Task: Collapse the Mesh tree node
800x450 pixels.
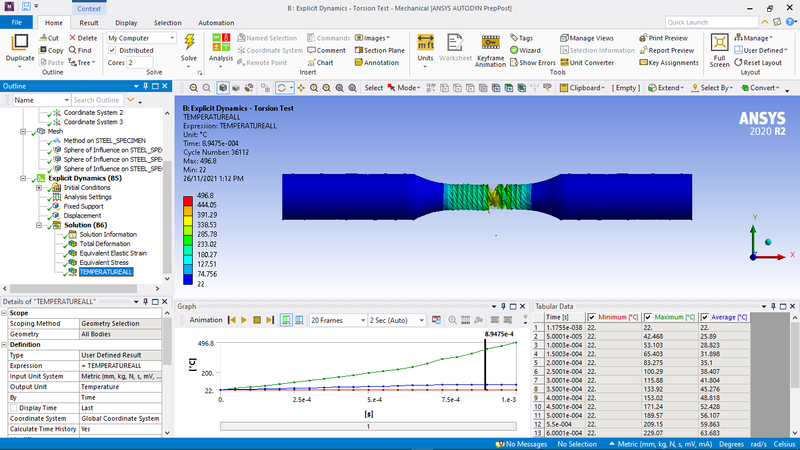Action: [x=23, y=131]
